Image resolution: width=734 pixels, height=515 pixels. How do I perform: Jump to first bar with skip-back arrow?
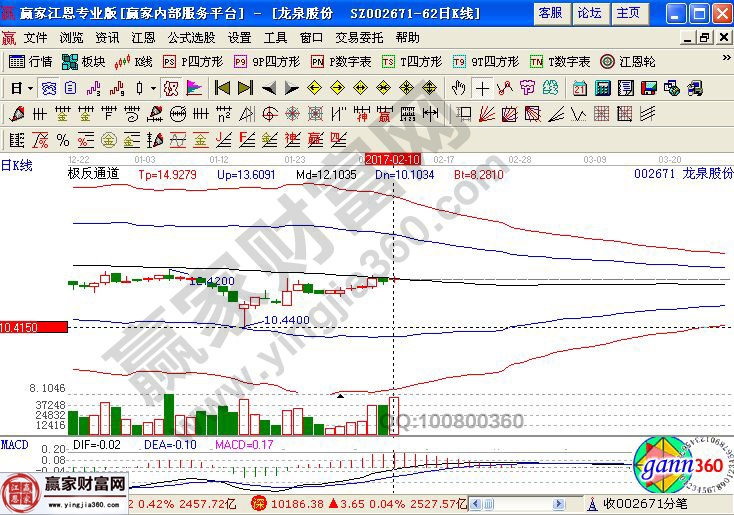222,88
